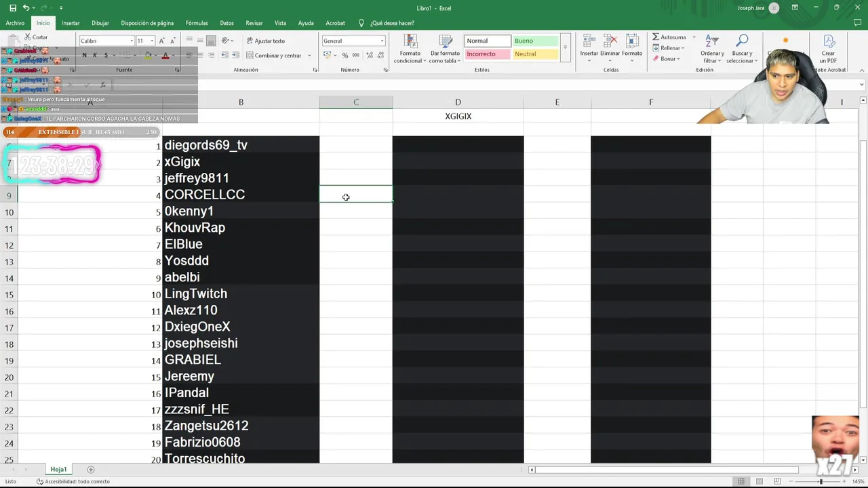Adjust the zoom slider
This screenshot has width=868, height=488.
[x=821, y=481]
